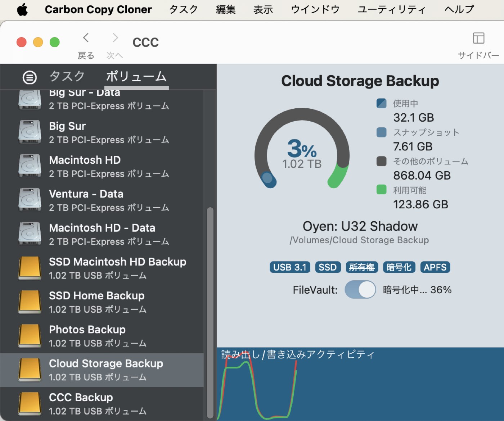This screenshot has height=421, width=504.
Task: Click the Oyen: U32 Shadow device name
Action: coord(360,226)
